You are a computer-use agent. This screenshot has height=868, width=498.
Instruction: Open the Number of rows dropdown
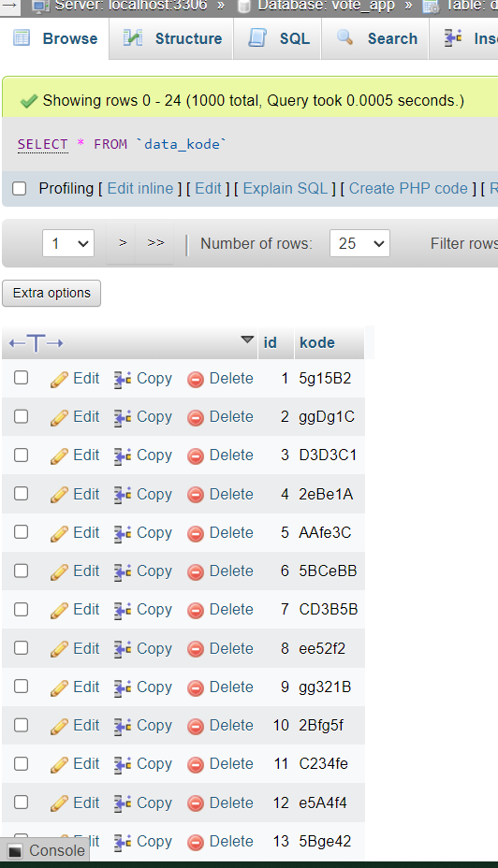tap(360, 243)
